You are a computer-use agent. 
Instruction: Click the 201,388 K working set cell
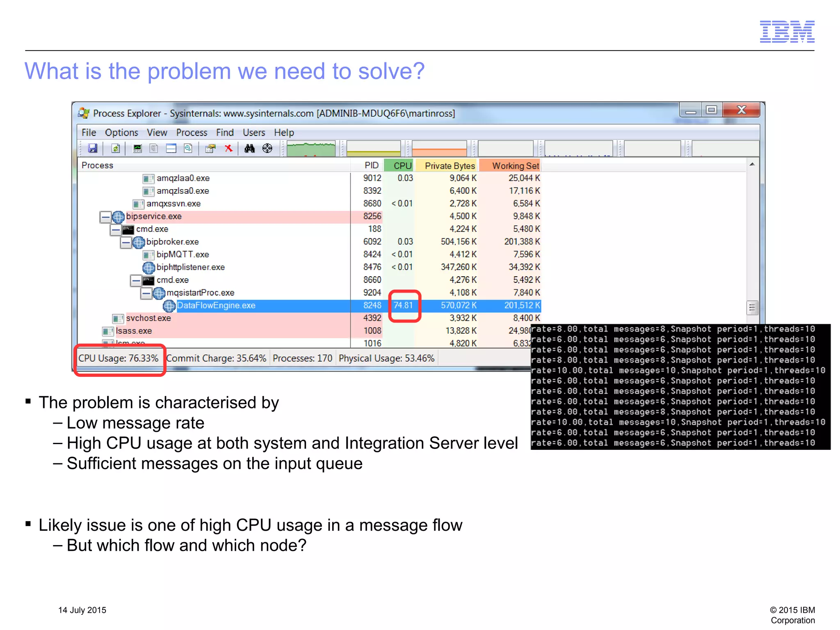click(x=522, y=242)
